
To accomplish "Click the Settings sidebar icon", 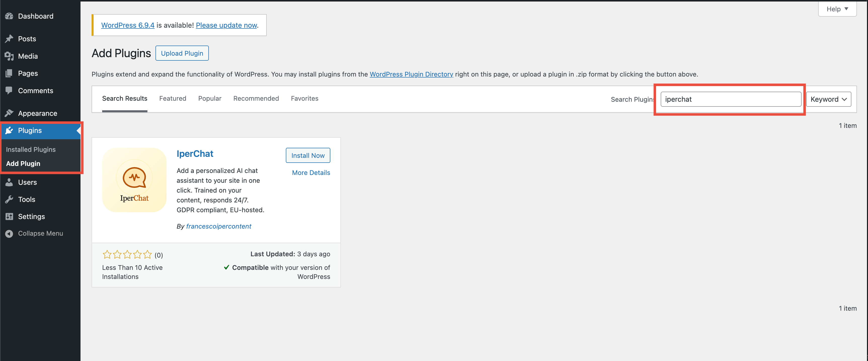I will pos(10,216).
